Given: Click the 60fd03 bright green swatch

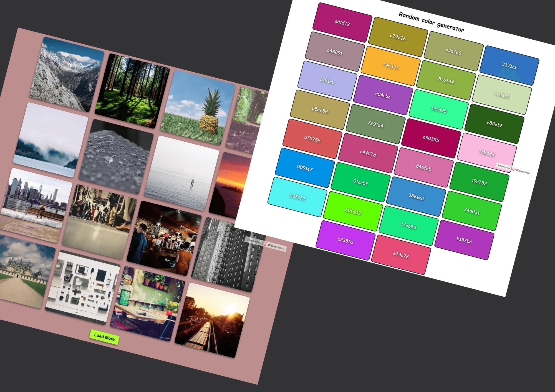Looking at the screenshot, I should click(353, 212).
